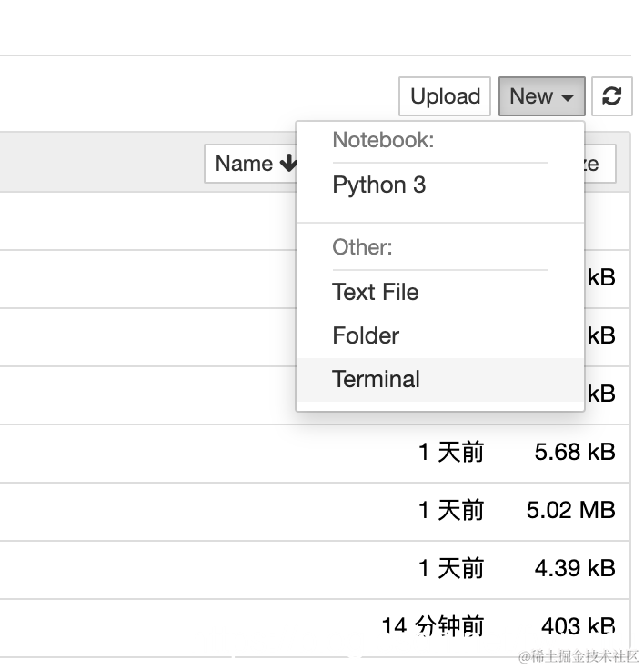Select Text File from the New menu

pos(376,292)
